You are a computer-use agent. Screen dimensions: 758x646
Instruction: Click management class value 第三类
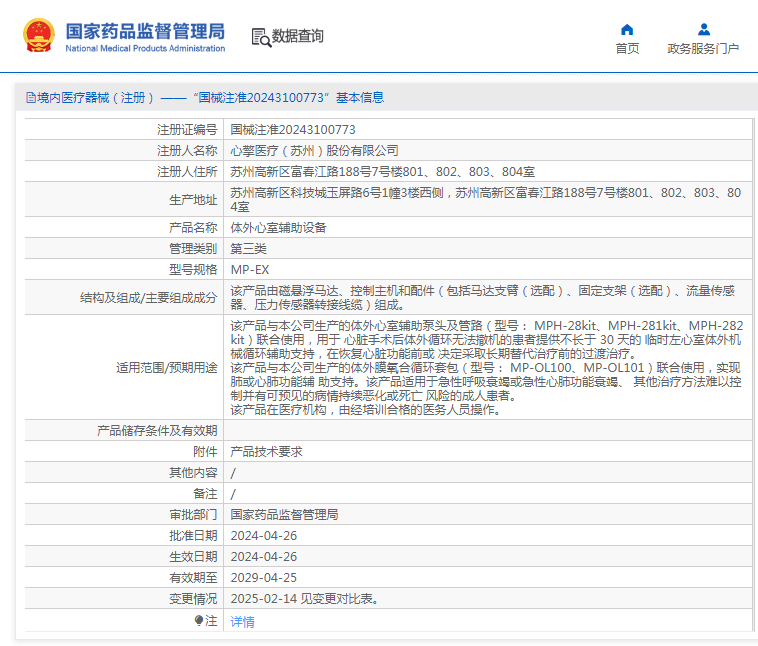point(248,249)
